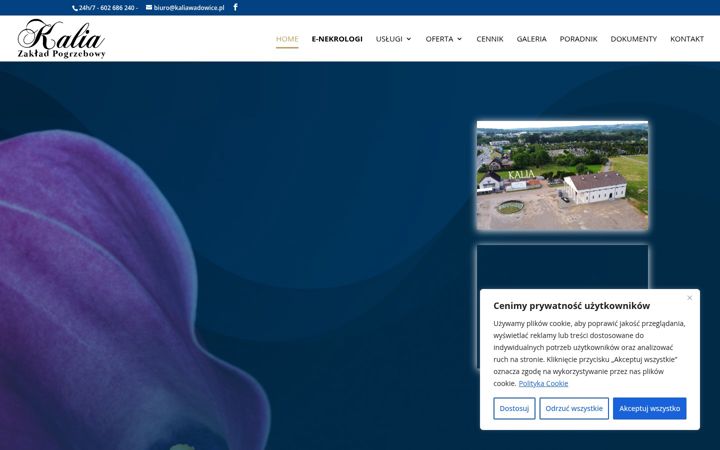Screen dimensions: 720x450
Task: Open the DOKUMENTY menu item
Action: [633, 39]
